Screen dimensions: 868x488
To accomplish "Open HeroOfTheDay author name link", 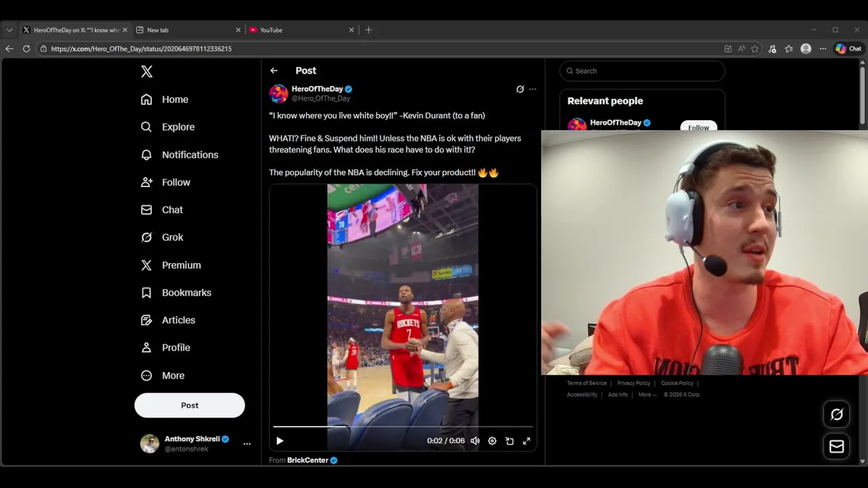I will (317, 89).
